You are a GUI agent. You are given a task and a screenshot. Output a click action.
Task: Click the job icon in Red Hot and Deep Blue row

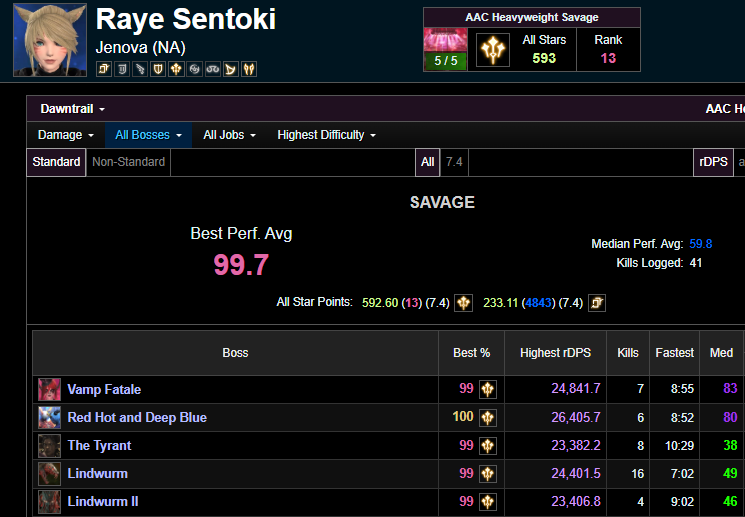pos(487,418)
